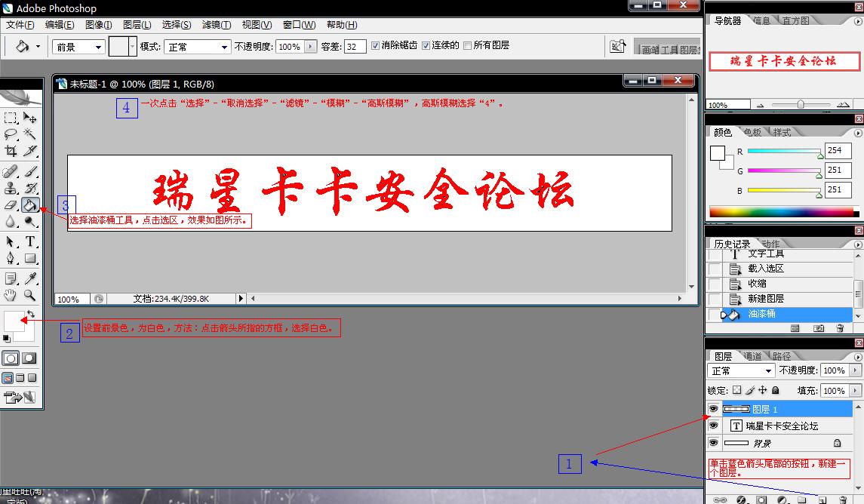This screenshot has width=864, height=504.
Task: Open the 滤镜(T) menu
Action: [x=217, y=25]
